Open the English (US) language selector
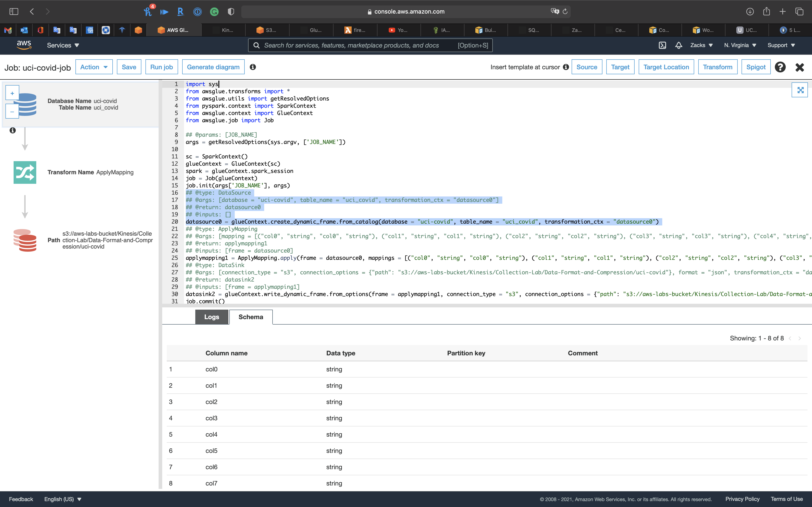 click(x=63, y=499)
